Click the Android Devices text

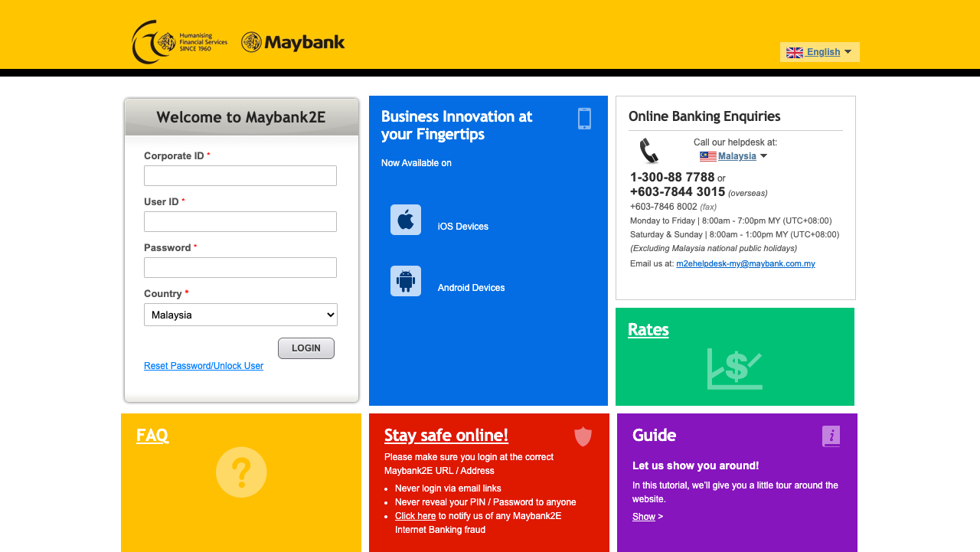coord(472,288)
